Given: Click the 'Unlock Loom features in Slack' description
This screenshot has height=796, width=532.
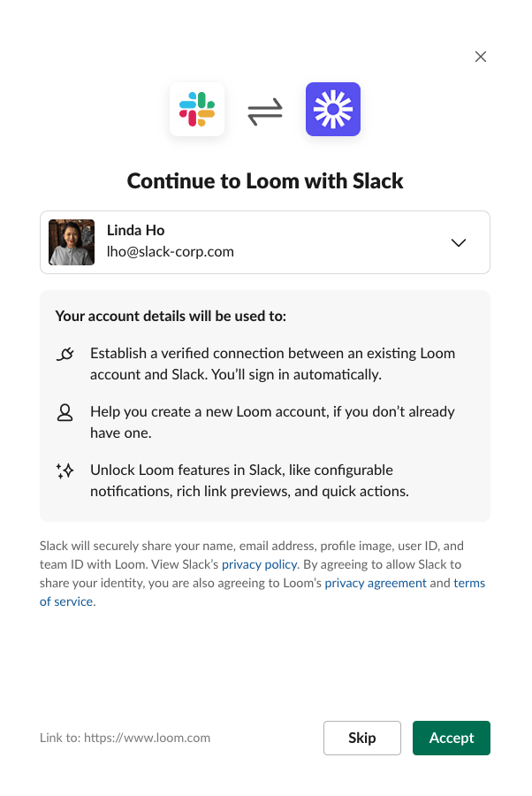Looking at the screenshot, I should point(249,480).
